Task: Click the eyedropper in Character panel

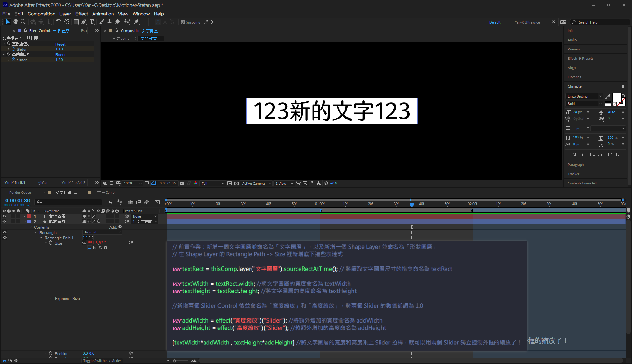Action: click(x=608, y=97)
